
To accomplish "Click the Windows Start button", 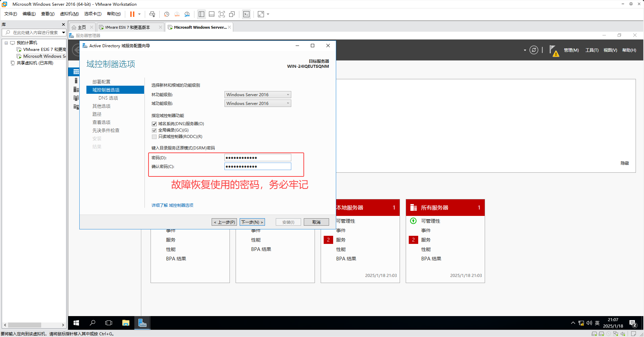I will (x=76, y=323).
